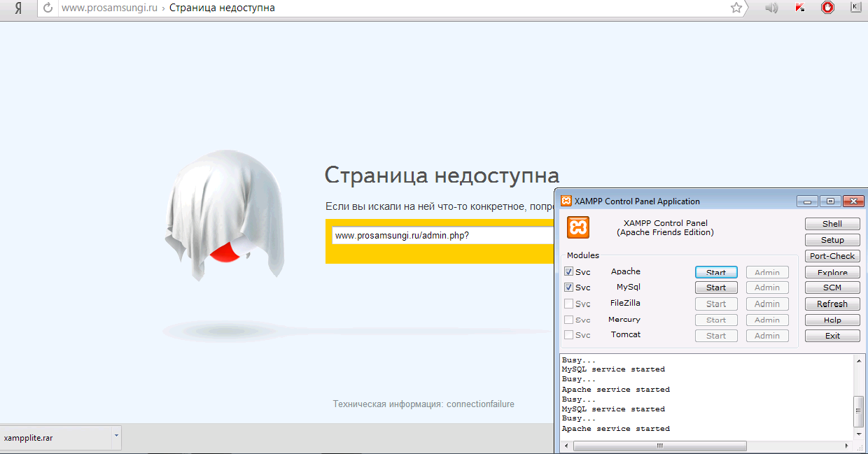Click the speaker sound icon in toolbar
The height and width of the screenshot is (454, 868).
click(771, 8)
